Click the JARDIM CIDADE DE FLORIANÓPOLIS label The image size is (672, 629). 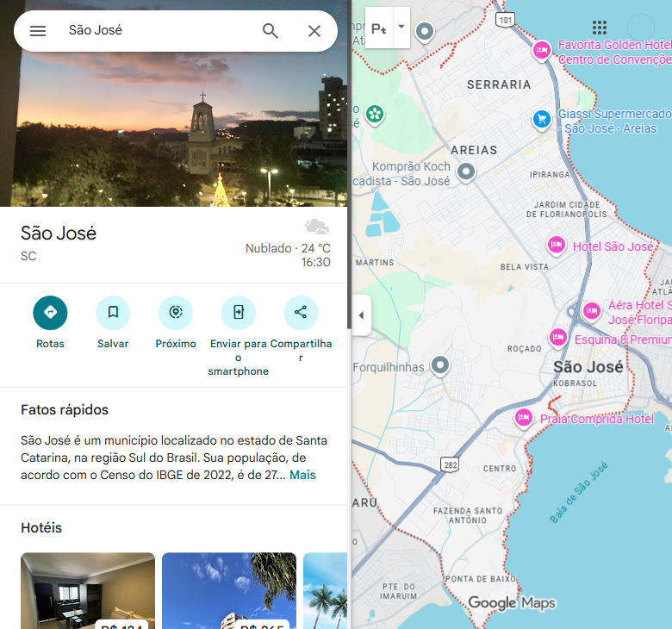567,209
